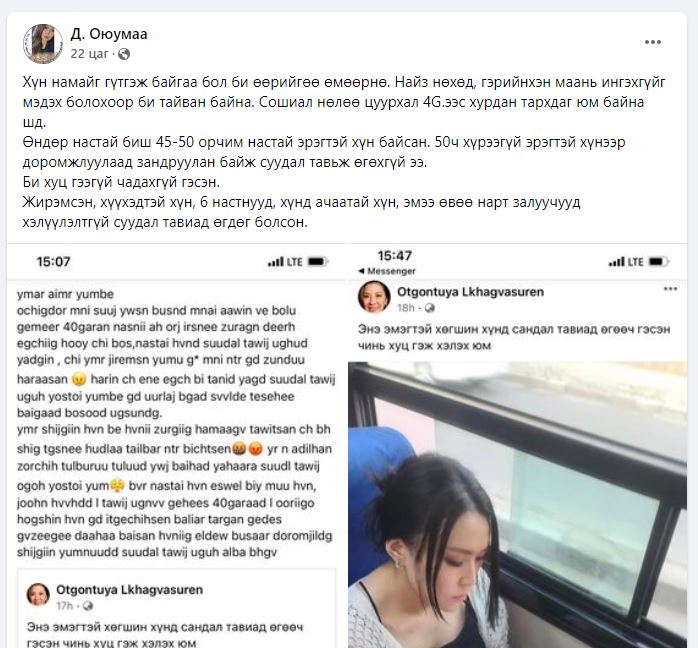
Task: Click the globe icon next to 17h
Action: 88,606
